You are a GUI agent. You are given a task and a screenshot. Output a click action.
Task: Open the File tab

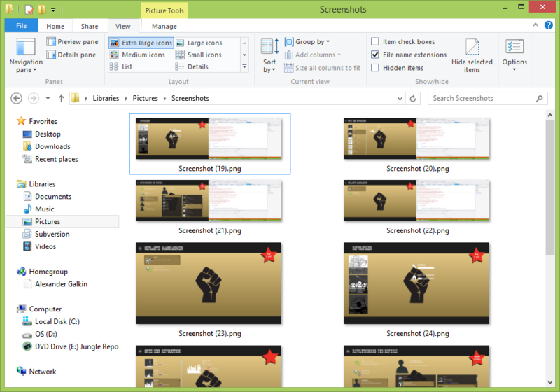point(21,26)
